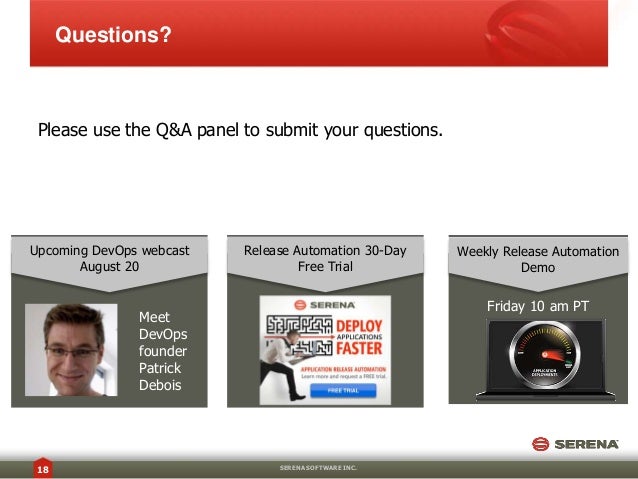Screen dimensions: 638x479
Task: Click the speedometer laptop image
Action: 545,359
